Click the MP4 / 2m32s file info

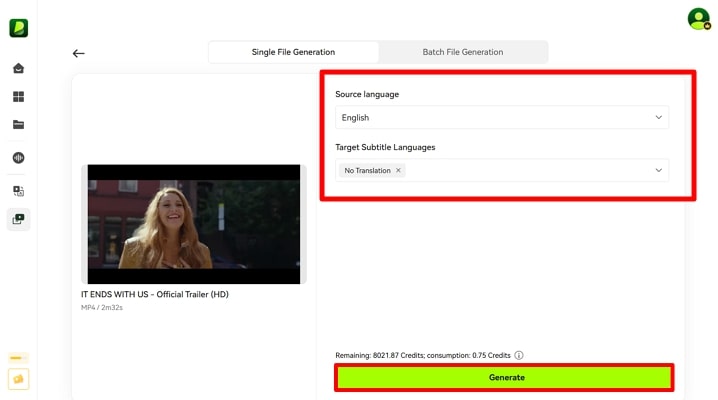pos(102,308)
